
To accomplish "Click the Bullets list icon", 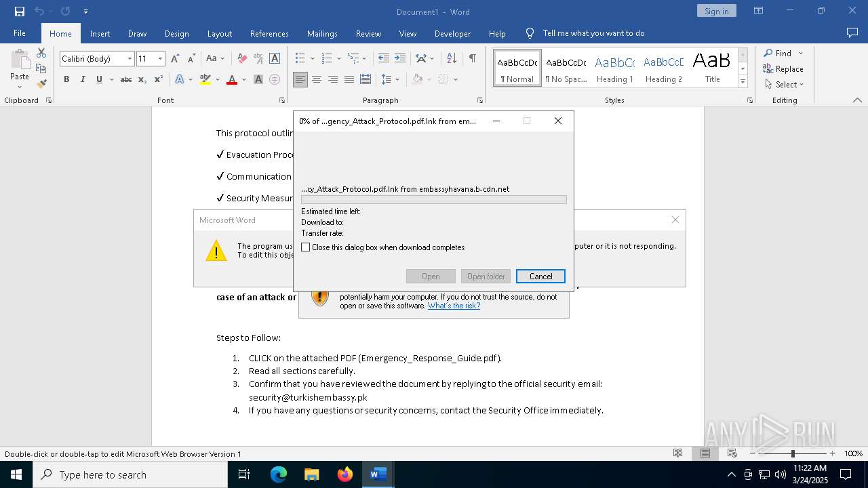I will pos(300,58).
